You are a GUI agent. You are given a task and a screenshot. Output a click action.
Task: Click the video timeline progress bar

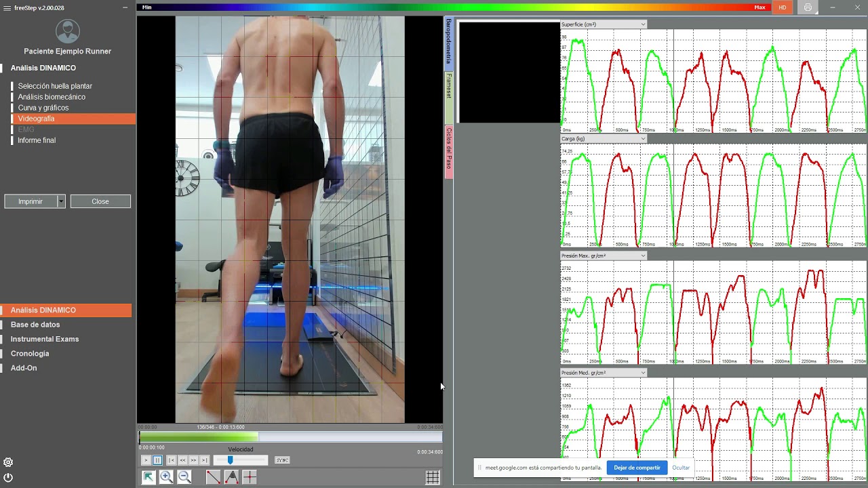click(290, 438)
